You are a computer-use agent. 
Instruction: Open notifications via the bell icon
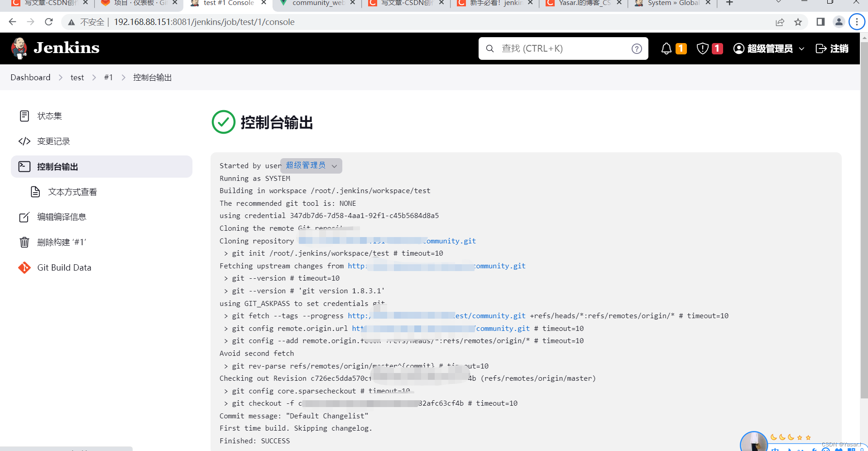point(666,48)
